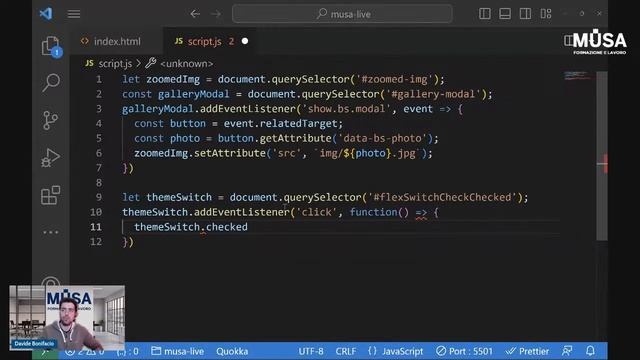Change the CRLF end of line sequence

[x=346, y=351]
